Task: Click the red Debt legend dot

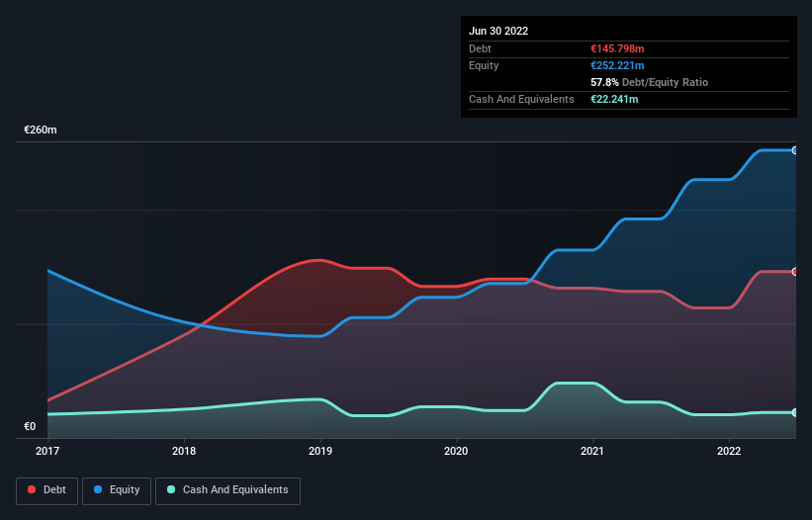Action: pos(32,489)
